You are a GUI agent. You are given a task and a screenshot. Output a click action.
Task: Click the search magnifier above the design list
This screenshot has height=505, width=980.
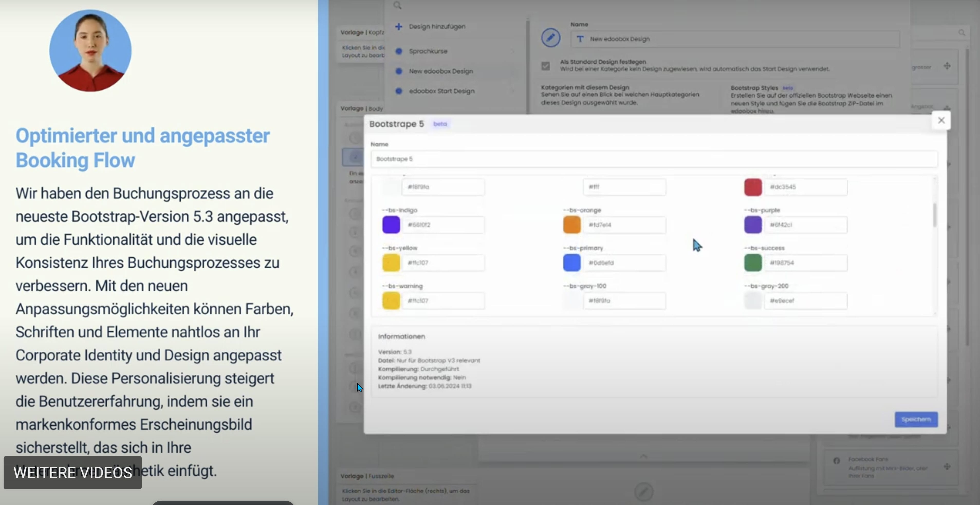(x=397, y=5)
